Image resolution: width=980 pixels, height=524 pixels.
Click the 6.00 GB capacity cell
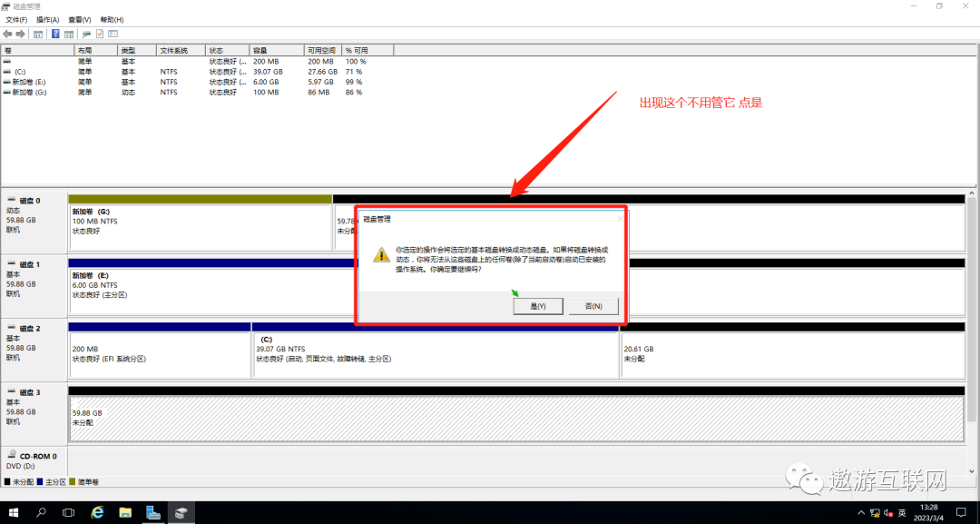266,82
